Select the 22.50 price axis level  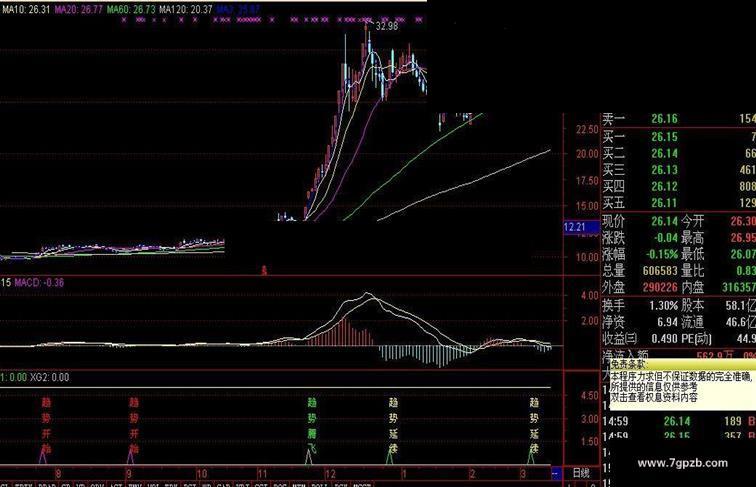(x=587, y=129)
